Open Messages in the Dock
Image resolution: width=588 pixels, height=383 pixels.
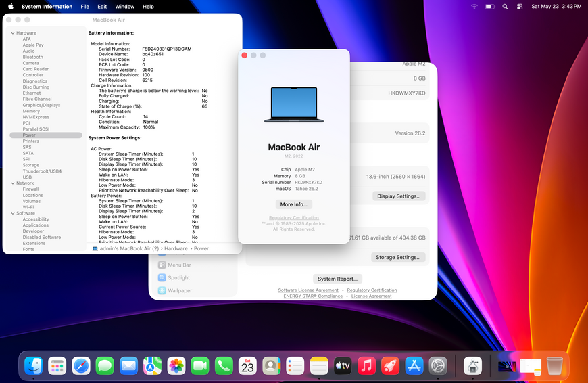click(x=105, y=365)
